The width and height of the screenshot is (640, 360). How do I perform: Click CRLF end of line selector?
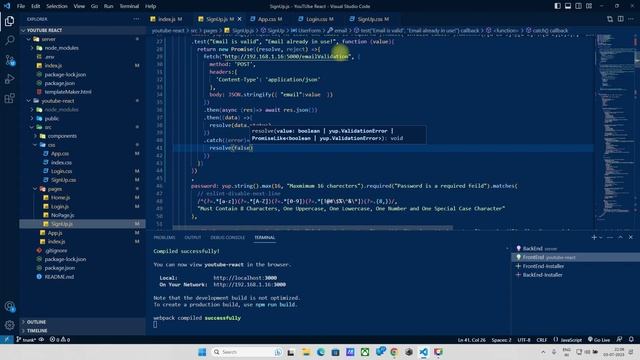542,340
